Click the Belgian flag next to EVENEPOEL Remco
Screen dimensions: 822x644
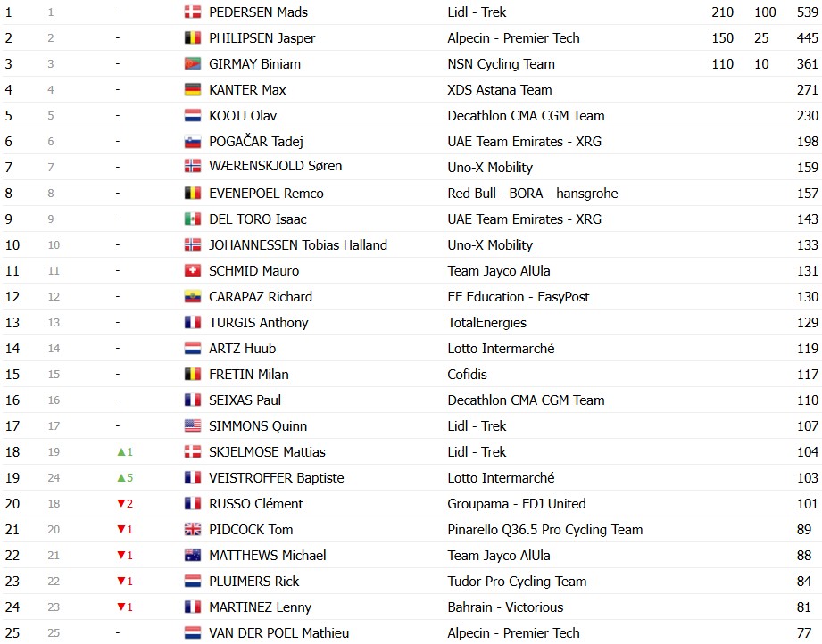click(193, 194)
